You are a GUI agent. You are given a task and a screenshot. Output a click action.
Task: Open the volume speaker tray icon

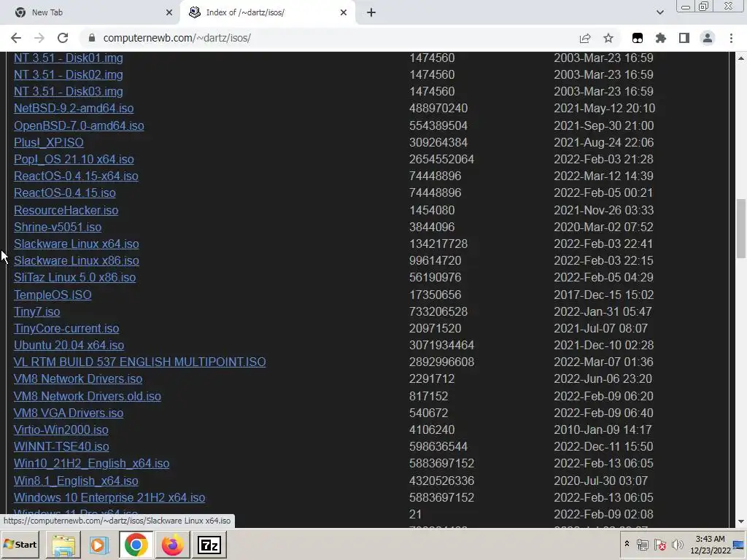click(x=677, y=545)
